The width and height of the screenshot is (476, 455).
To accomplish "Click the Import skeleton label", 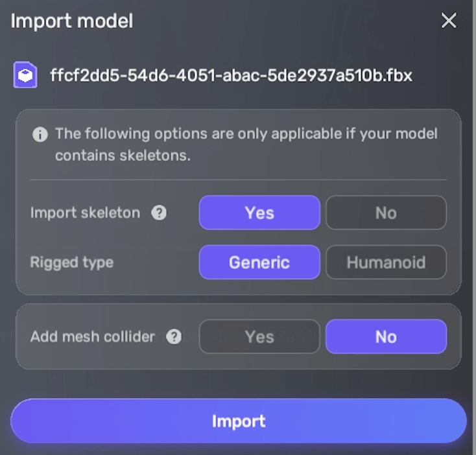I will [85, 213].
